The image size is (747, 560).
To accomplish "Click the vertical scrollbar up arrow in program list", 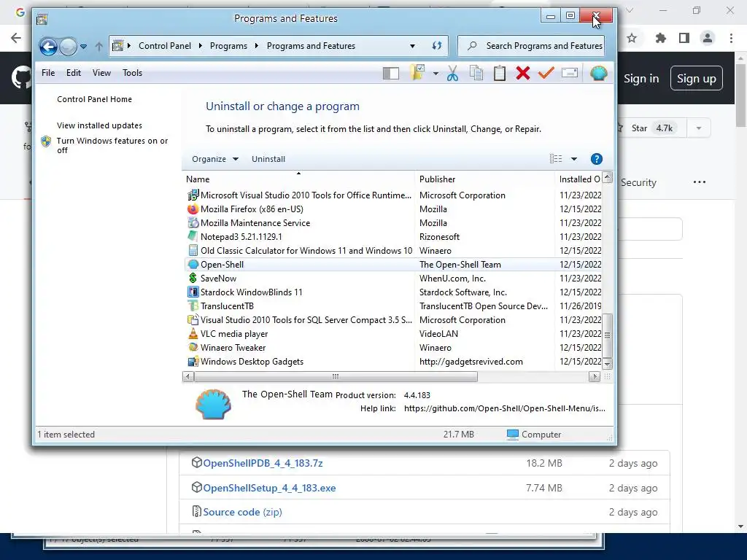I will 607,178.
